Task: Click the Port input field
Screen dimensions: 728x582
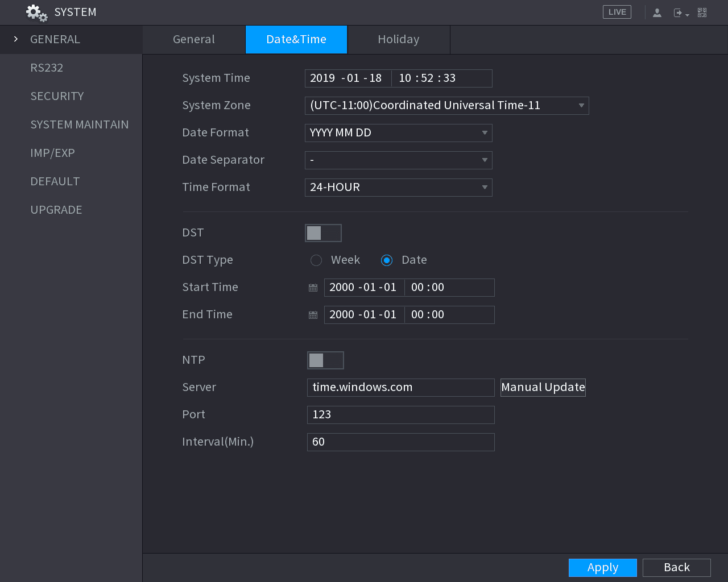Action: [x=401, y=415]
